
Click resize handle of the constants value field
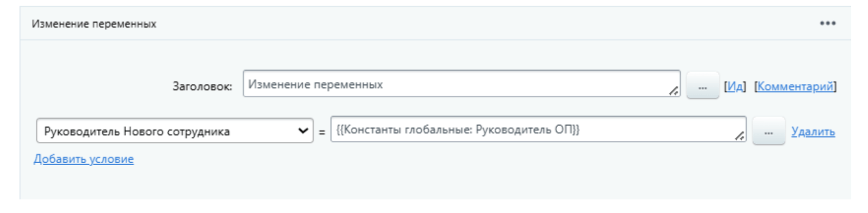(x=739, y=136)
